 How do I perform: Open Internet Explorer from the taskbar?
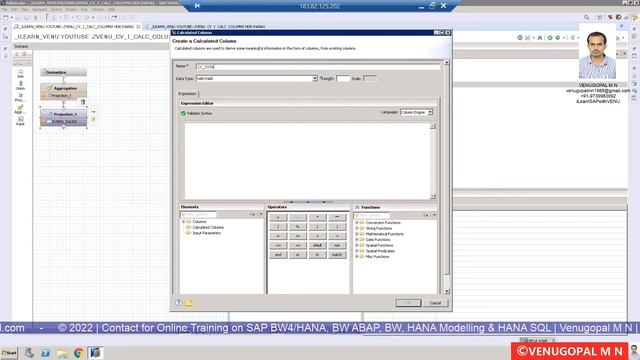[45, 353]
